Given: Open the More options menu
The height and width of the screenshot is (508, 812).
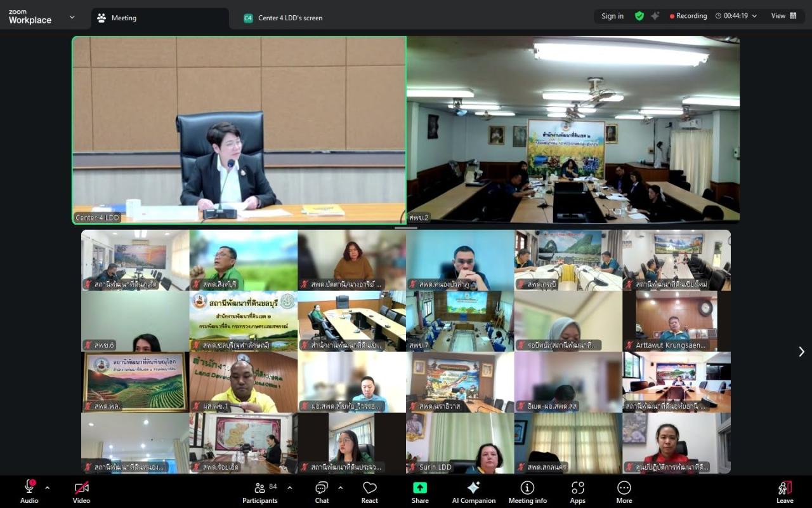Looking at the screenshot, I should point(624,492).
